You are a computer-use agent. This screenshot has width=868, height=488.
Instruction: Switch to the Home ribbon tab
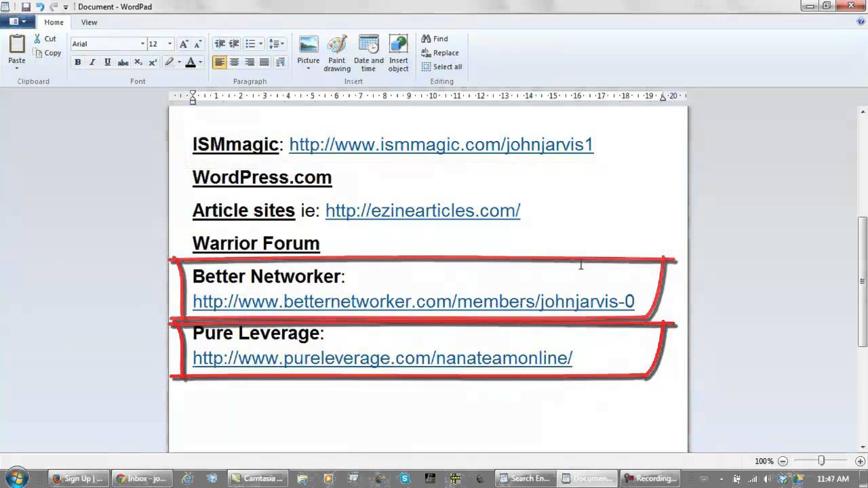pos(54,22)
